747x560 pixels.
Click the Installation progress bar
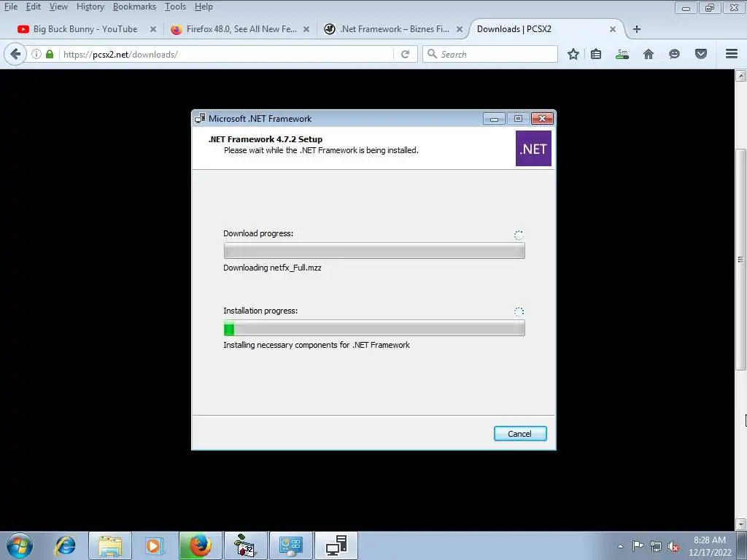click(374, 328)
